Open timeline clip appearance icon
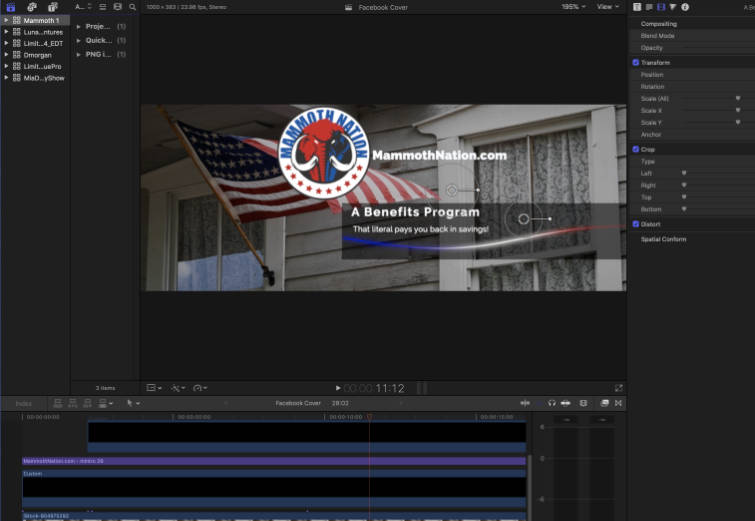The image size is (755, 521). (x=583, y=403)
